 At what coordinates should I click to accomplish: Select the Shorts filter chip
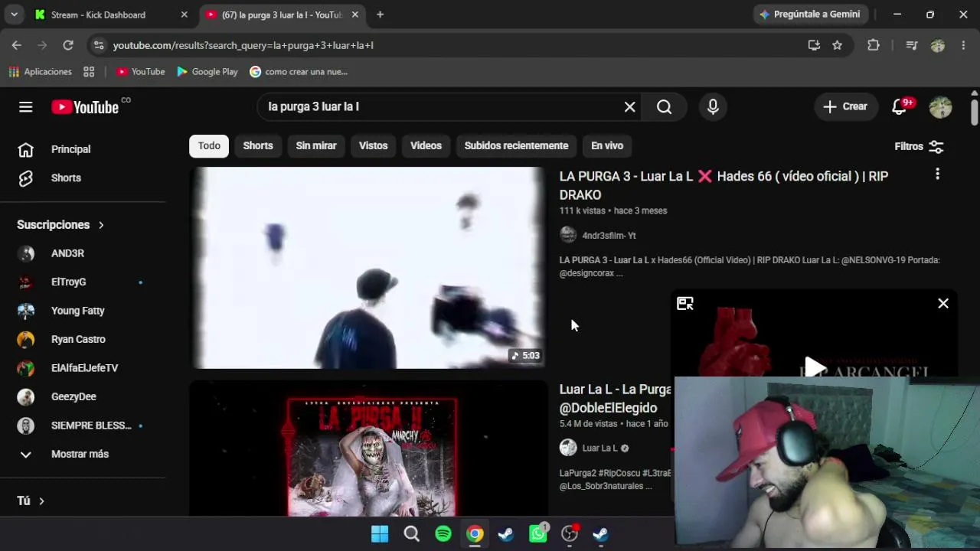[x=258, y=145]
